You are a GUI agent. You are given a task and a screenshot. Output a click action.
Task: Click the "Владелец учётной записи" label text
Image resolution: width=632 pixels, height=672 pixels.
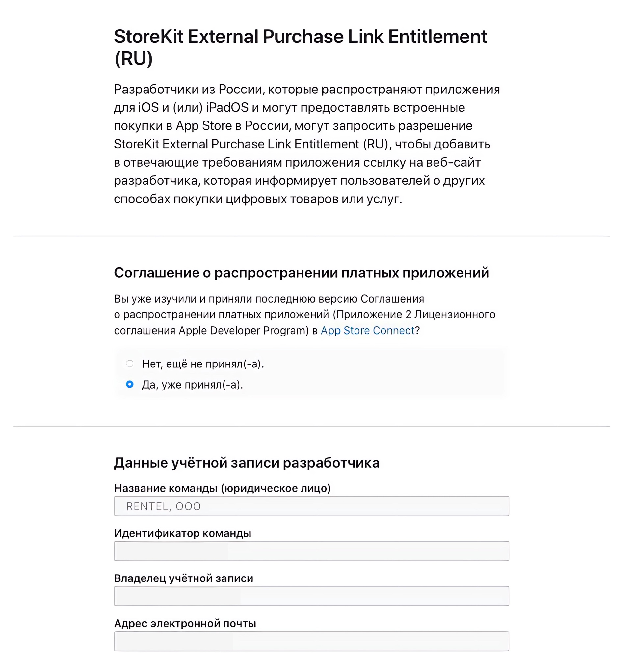[184, 578]
